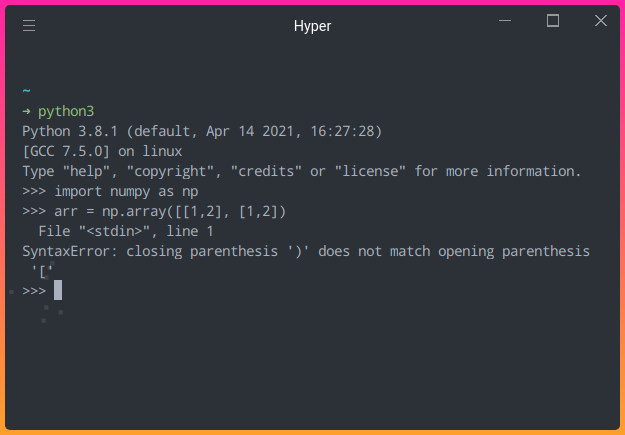Click the 'import numpy as np' line
625x435 pixels.
click(x=110, y=191)
